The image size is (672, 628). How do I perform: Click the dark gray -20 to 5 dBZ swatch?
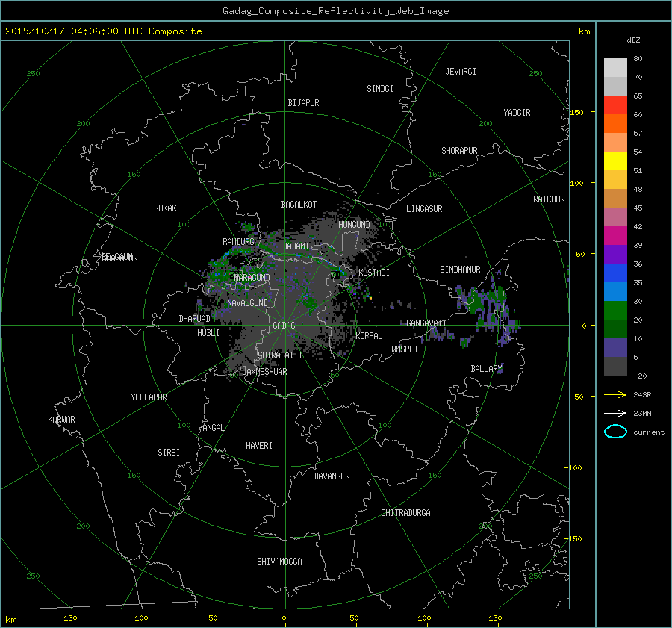615,367
